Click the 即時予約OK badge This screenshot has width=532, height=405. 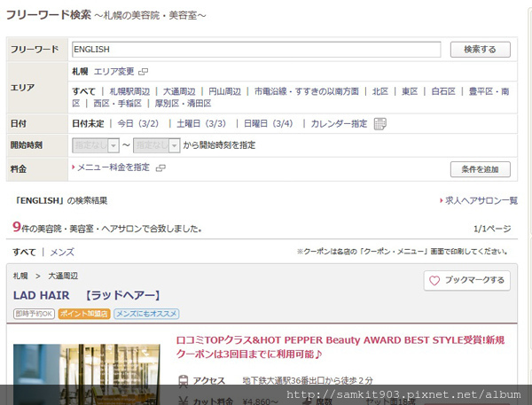(x=34, y=314)
